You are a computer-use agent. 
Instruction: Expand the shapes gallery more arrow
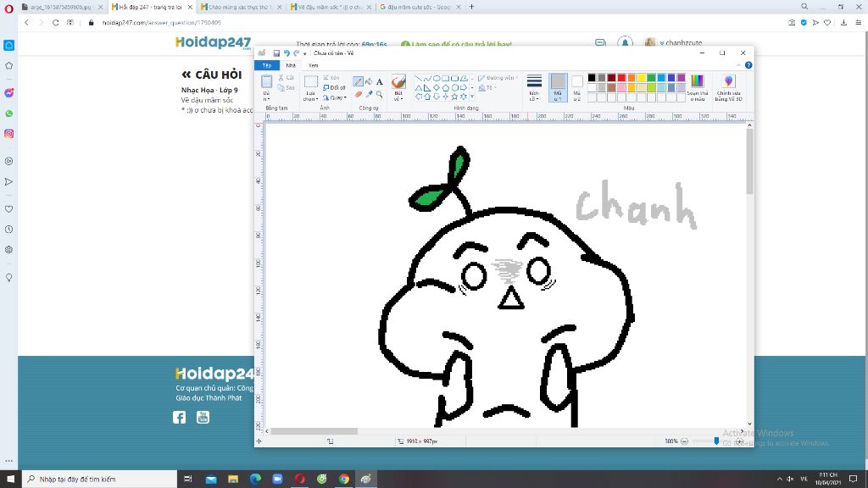[472, 97]
